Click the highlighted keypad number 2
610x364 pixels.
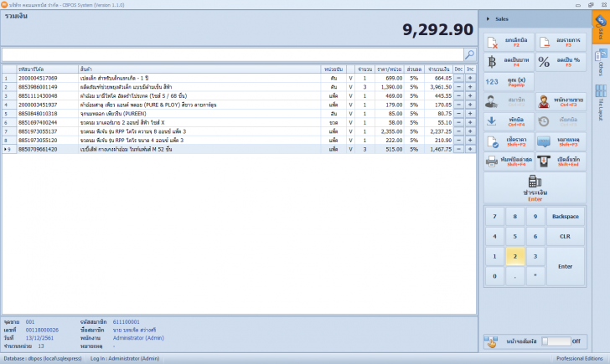[x=514, y=256]
